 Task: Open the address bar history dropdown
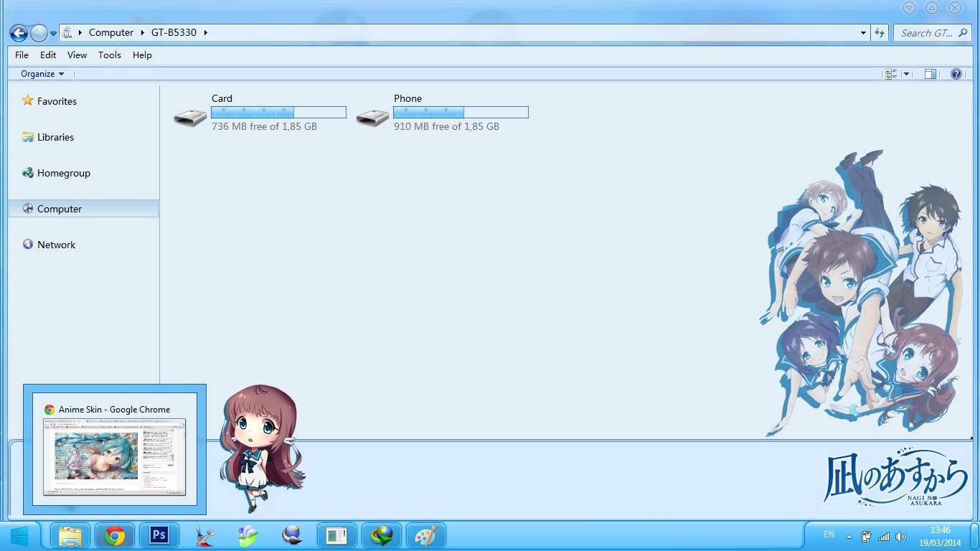tap(863, 33)
